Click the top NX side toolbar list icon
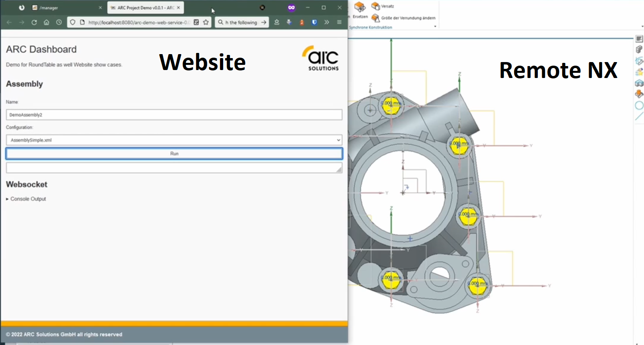 [639, 39]
